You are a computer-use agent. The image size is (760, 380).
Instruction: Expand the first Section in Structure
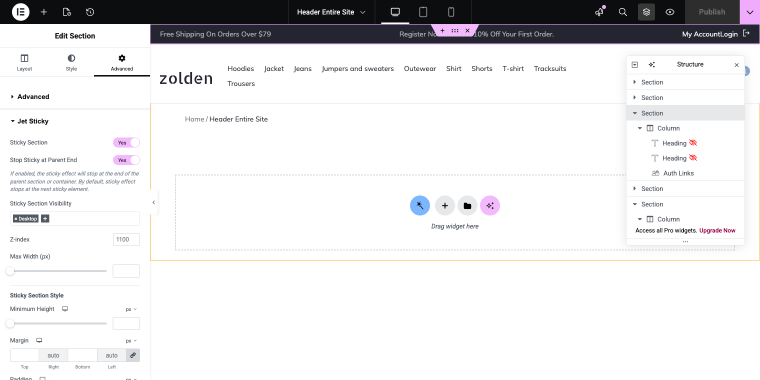tap(634, 82)
